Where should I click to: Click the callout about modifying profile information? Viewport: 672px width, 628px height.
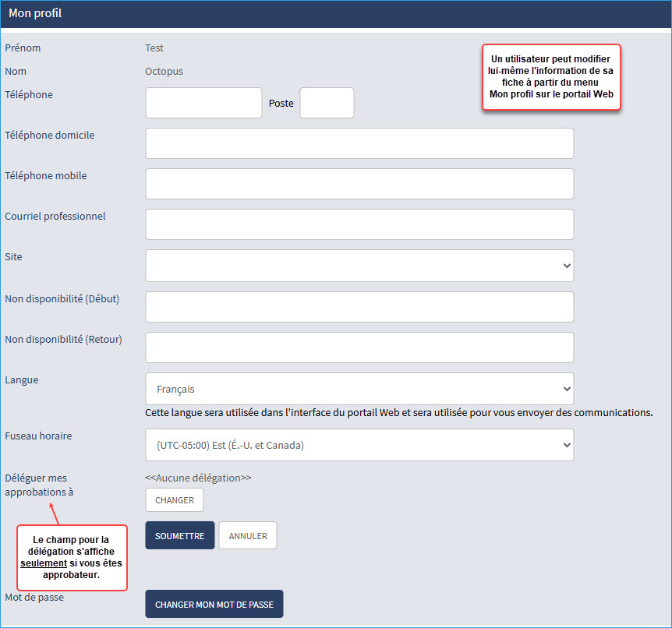click(551, 76)
